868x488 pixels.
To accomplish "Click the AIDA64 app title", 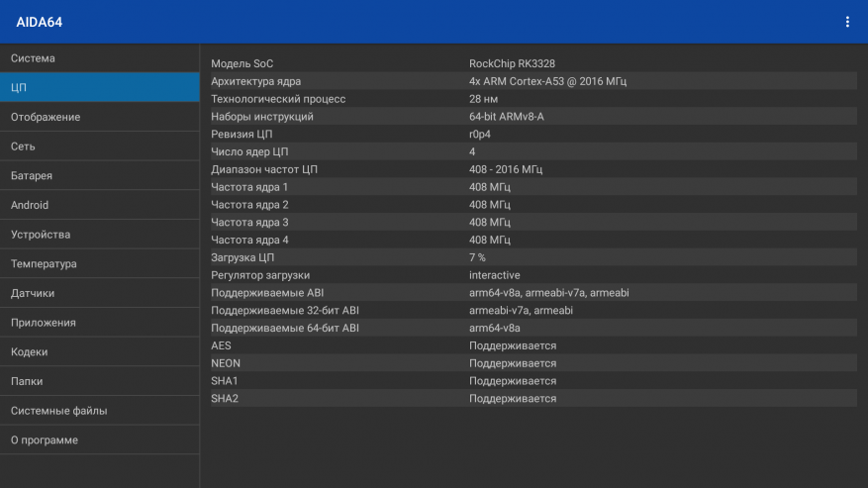I will coord(40,22).
